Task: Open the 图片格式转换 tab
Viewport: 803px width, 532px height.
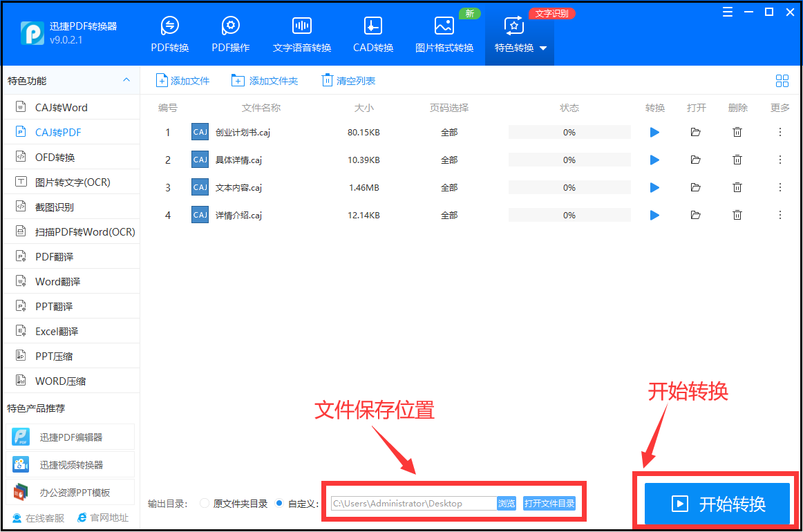Action: [444, 35]
